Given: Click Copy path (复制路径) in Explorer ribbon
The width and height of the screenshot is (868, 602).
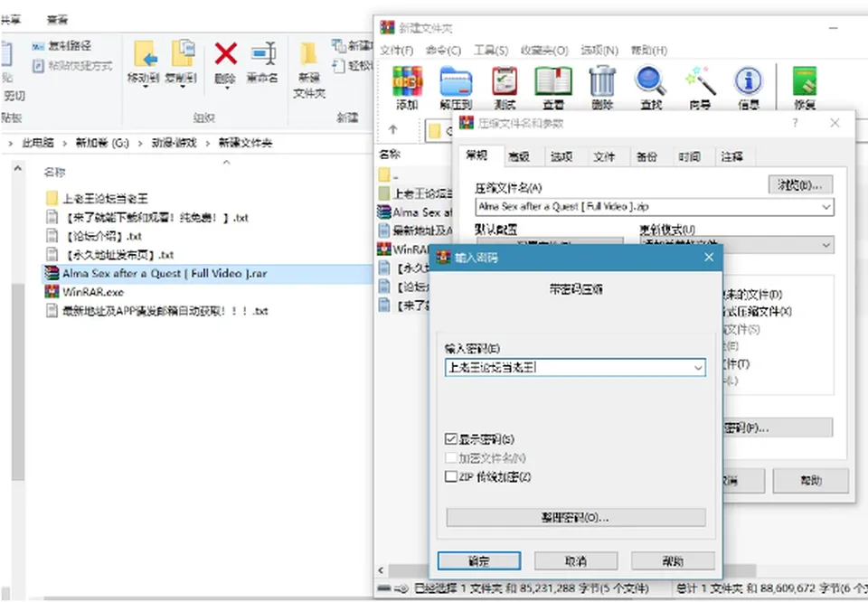Looking at the screenshot, I should click(62, 46).
